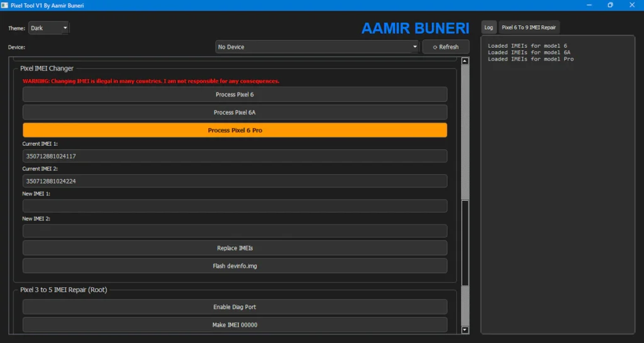Switch to the Log tab
644x343 pixels.
point(489,28)
